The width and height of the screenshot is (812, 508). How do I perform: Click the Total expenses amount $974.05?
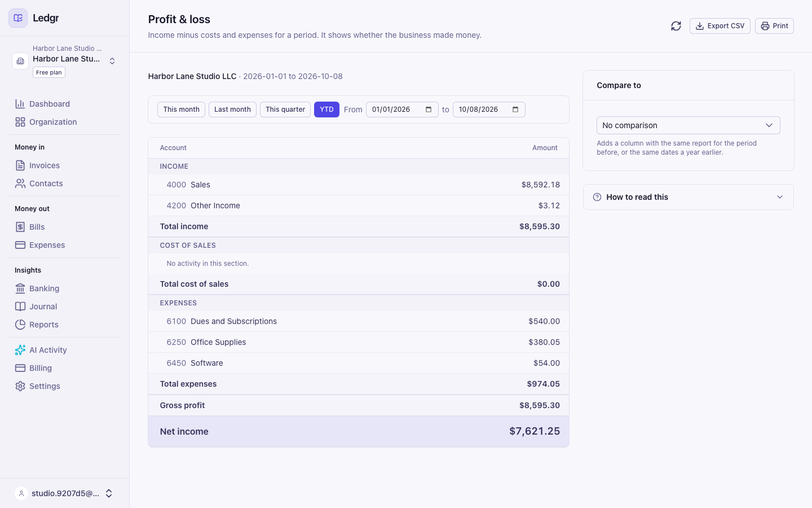(x=543, y=384)
